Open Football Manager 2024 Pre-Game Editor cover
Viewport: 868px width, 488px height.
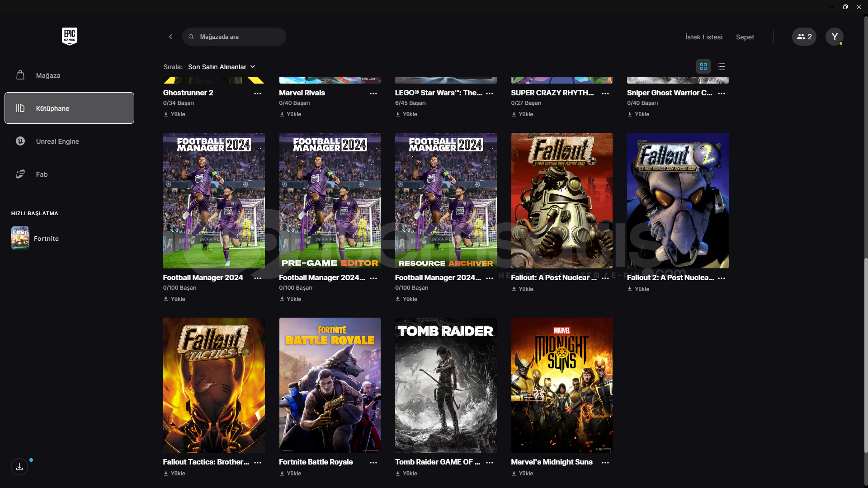pos(330,201)
